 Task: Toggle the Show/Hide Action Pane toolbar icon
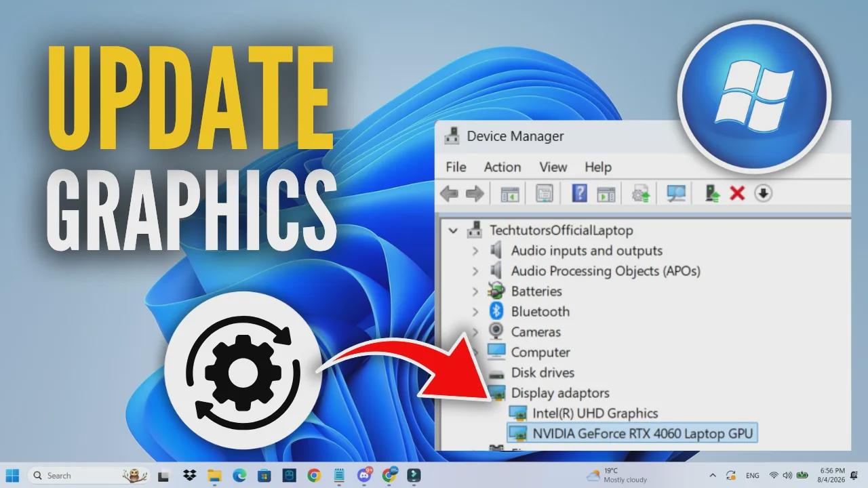[606, 194]
